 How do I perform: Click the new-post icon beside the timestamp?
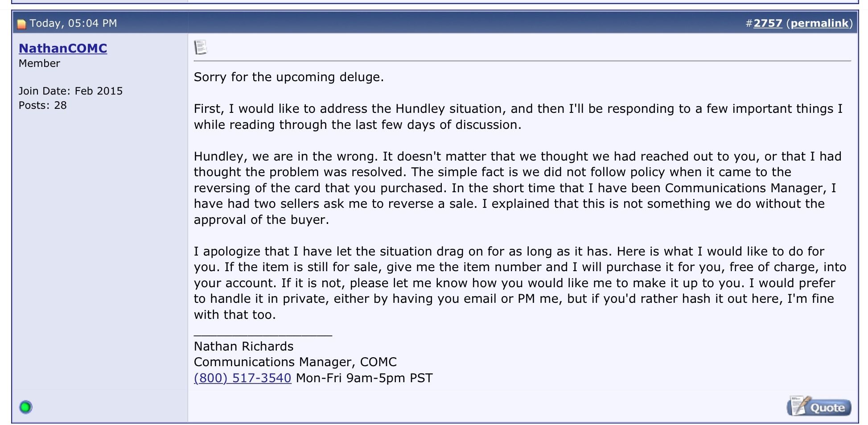click(21, 24)
